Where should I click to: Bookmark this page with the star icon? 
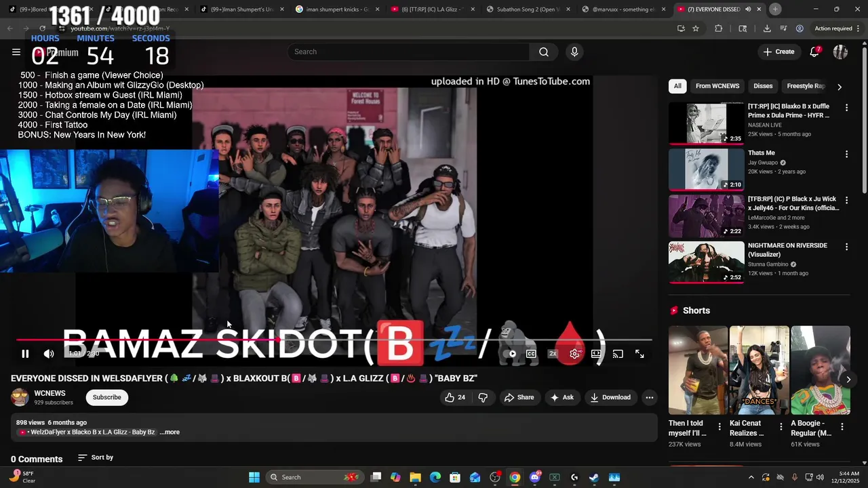click(696, 28)
